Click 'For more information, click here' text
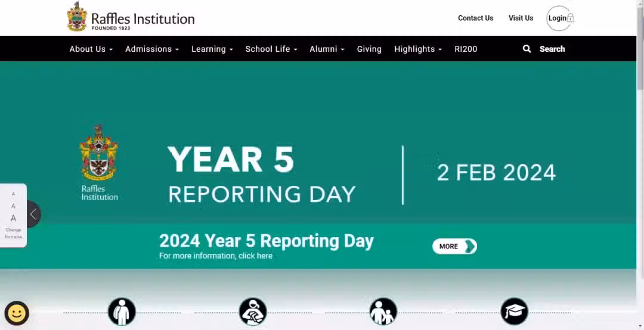 tap(216, 256)
